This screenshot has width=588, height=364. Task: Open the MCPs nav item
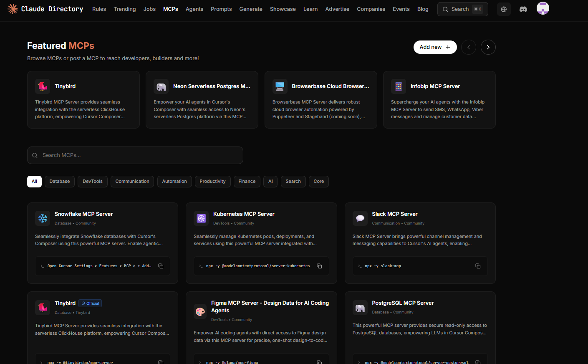click(x=171, y=9)
